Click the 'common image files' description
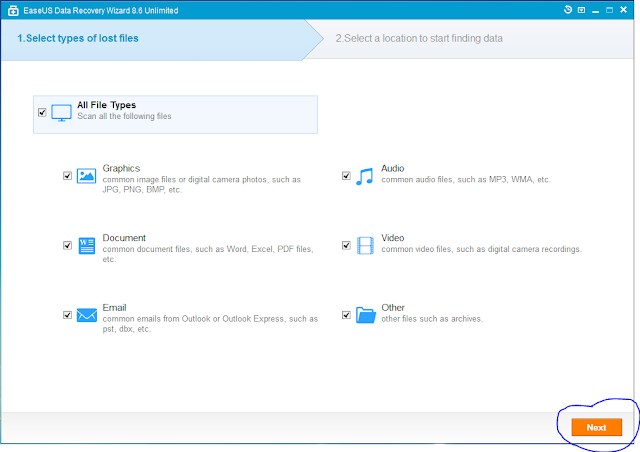The width and height of the screenshot is (640, 452). pyautogui.click(x=202, y=185)
